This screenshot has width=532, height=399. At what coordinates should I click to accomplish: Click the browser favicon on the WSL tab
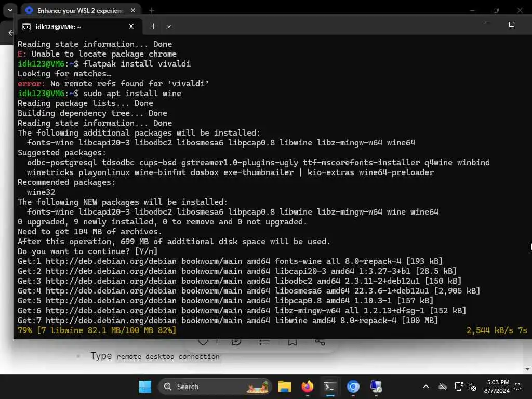tap(29, 10)
